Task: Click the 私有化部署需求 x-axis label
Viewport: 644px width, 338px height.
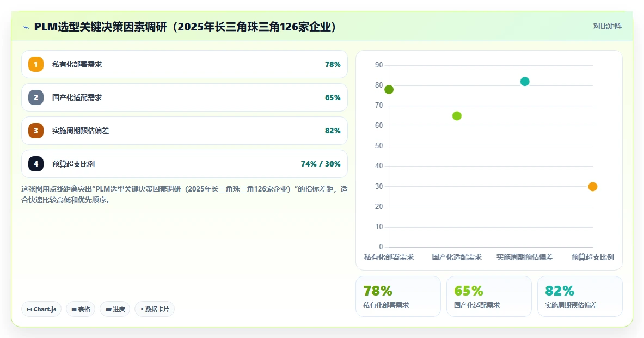Action: click(389, 257)
